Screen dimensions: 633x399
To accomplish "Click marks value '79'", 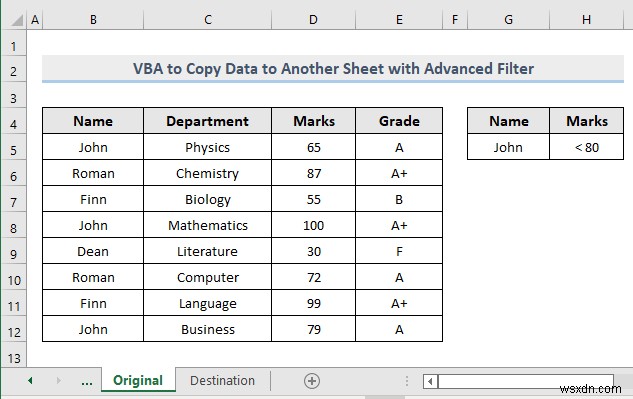I will click(x=314, y=329).
